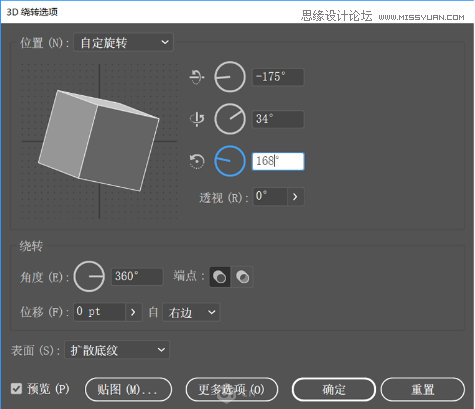
Task: Click the X-axis rotation icon
Action: (197, 77)
